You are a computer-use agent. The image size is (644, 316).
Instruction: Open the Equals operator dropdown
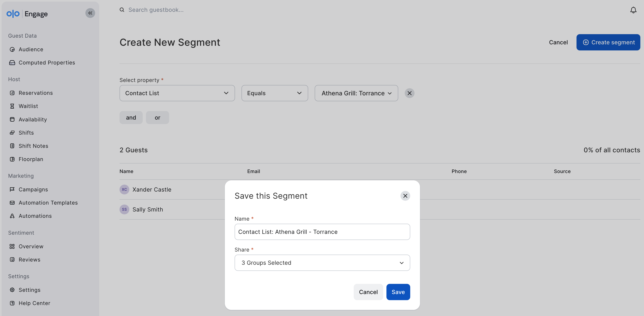pyautogui.click(x=274, y=93)
